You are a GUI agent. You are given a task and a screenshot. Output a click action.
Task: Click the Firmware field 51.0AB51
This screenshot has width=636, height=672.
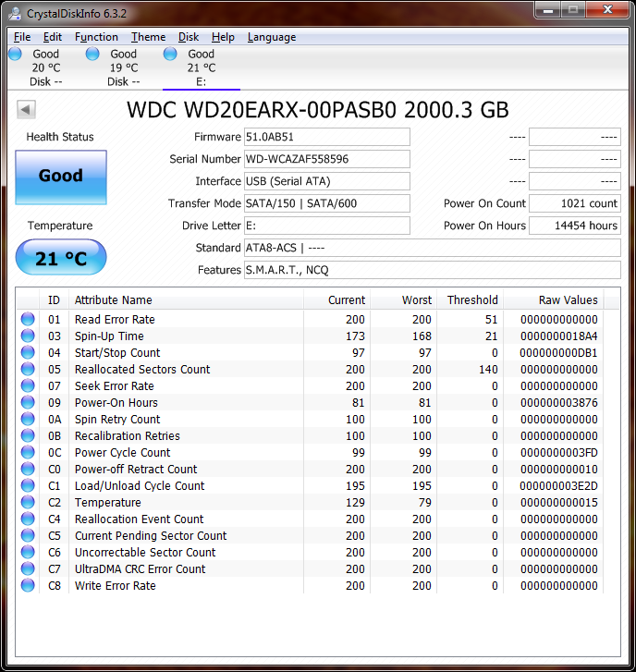pos(327,137)
